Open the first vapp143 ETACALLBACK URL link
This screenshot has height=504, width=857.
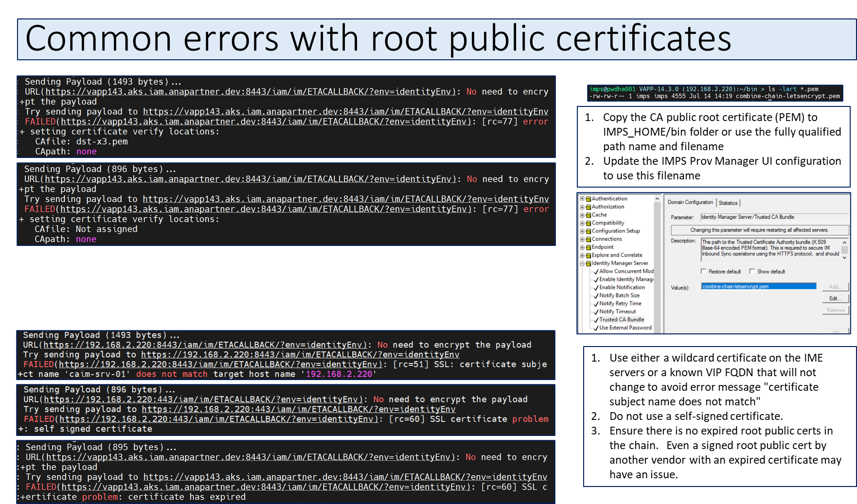coord(250,92)
